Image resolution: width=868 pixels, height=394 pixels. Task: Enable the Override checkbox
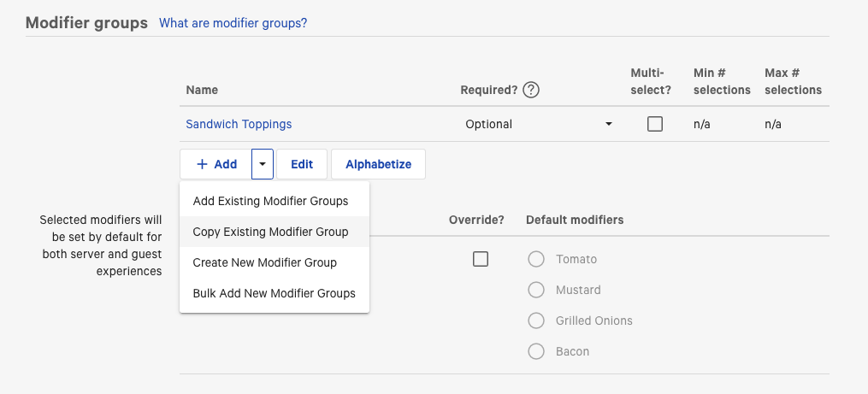(x=481, y=259)
